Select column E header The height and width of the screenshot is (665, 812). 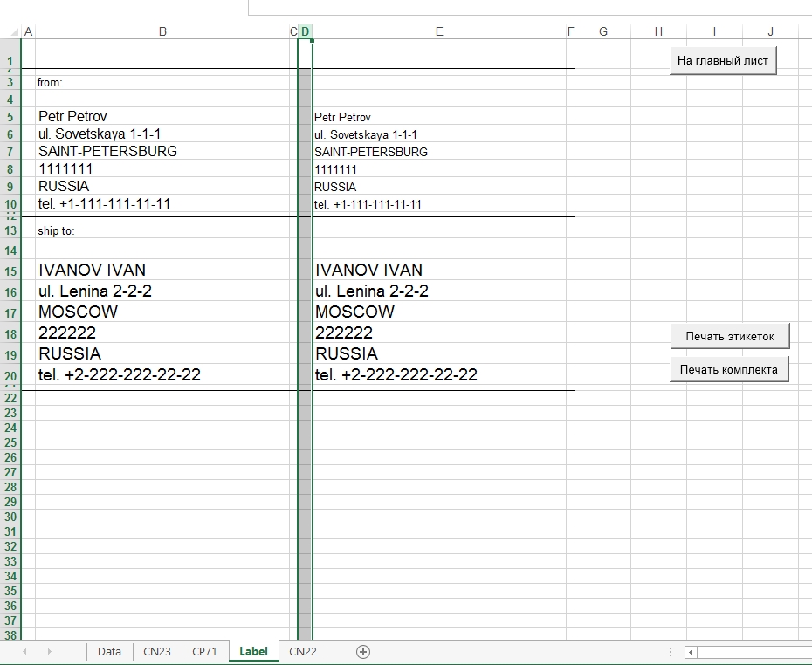tap(439, 31)
